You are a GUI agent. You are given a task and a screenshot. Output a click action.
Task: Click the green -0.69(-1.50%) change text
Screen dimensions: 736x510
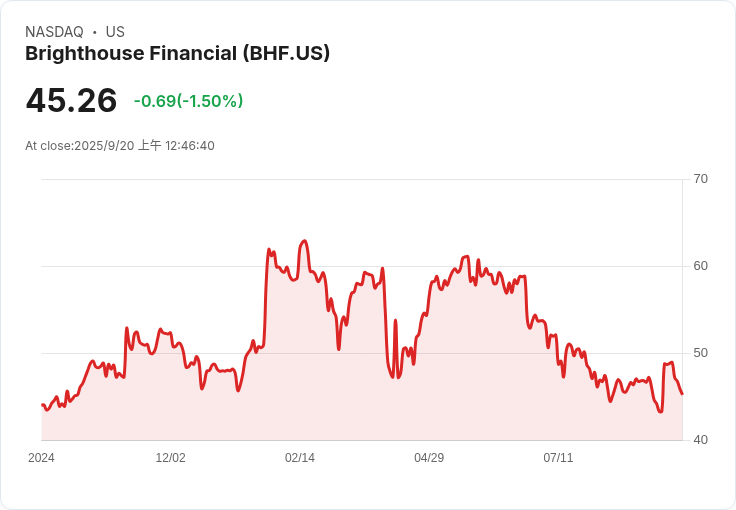coord(188,101)
